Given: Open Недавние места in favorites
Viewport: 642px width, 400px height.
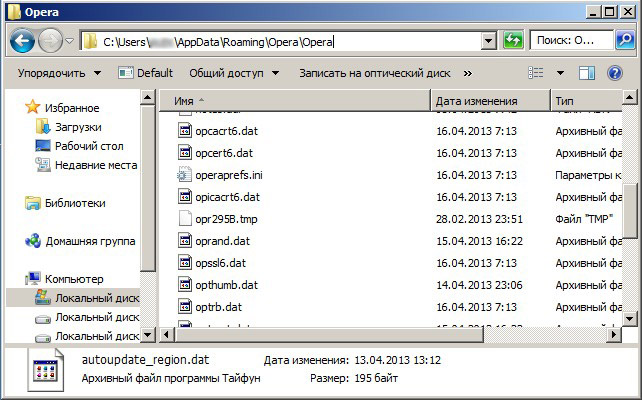Looking at the screenshot, I should click(96, 165).
